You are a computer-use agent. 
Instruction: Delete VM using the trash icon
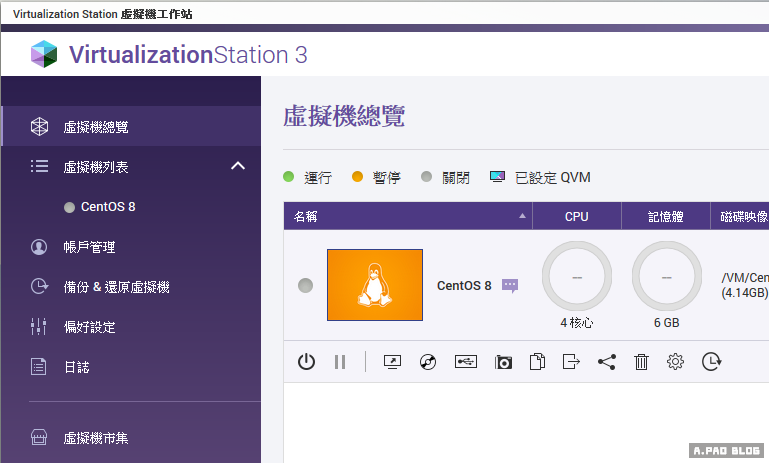(641, 362)
